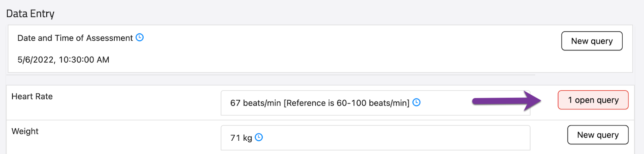Screen dimensions: 644x154
Task: Click the clock icon next to 71 kg
Action: click(259, 137)
